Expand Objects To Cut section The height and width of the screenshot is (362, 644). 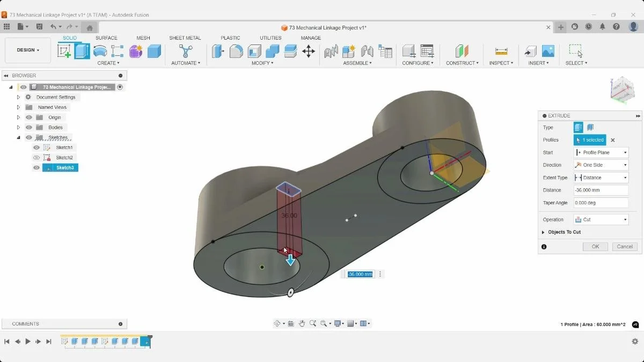pos(543,232)
